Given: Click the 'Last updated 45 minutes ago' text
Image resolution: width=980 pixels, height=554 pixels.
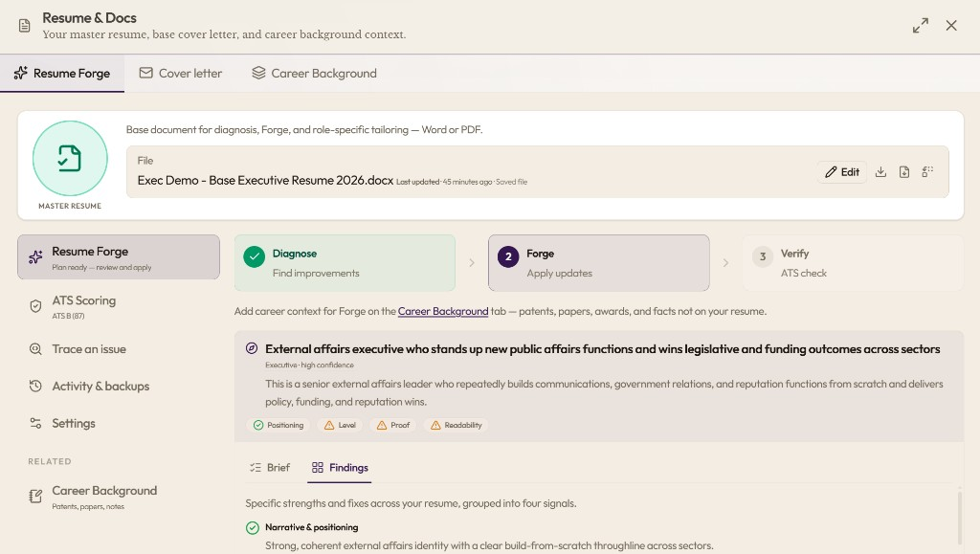Looking at the screenshot, I should 444,182.
